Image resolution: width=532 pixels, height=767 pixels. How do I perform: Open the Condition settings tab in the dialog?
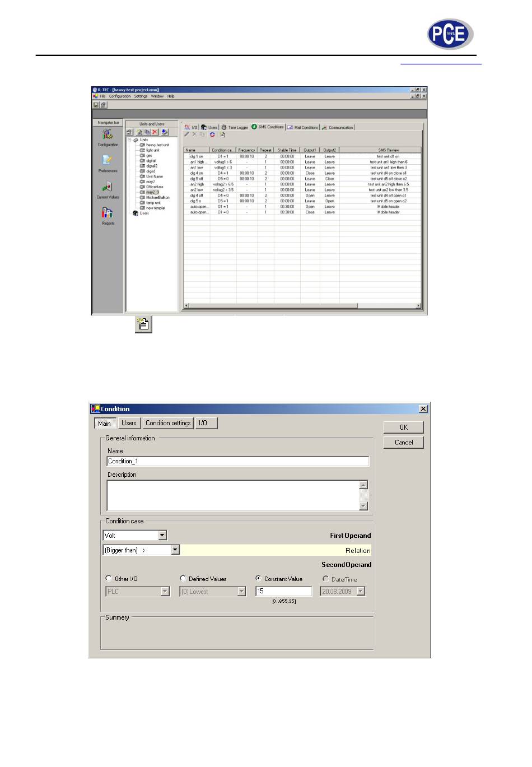(x=168, y=423)
